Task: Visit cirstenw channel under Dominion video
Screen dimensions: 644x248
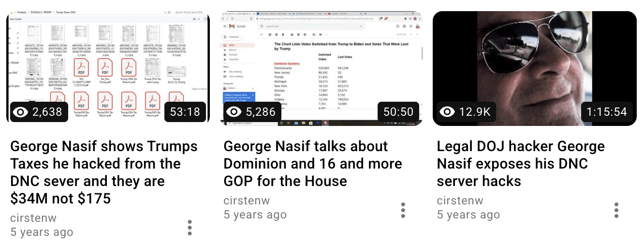Action: click(x=247, y=201)
